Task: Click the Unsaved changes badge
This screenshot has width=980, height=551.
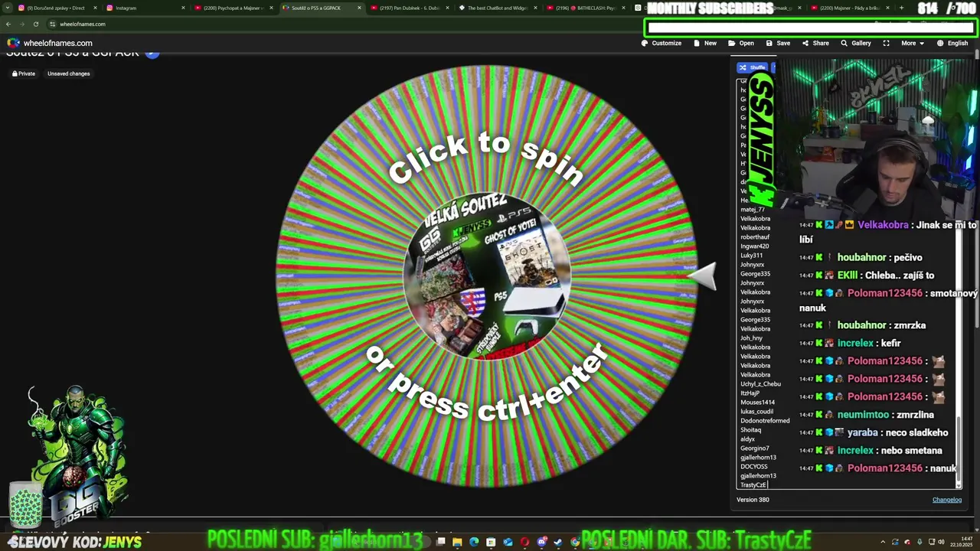Action: pos(69,73)
